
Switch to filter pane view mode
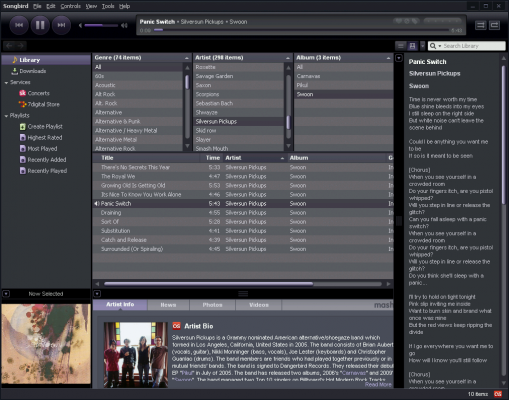412,46
